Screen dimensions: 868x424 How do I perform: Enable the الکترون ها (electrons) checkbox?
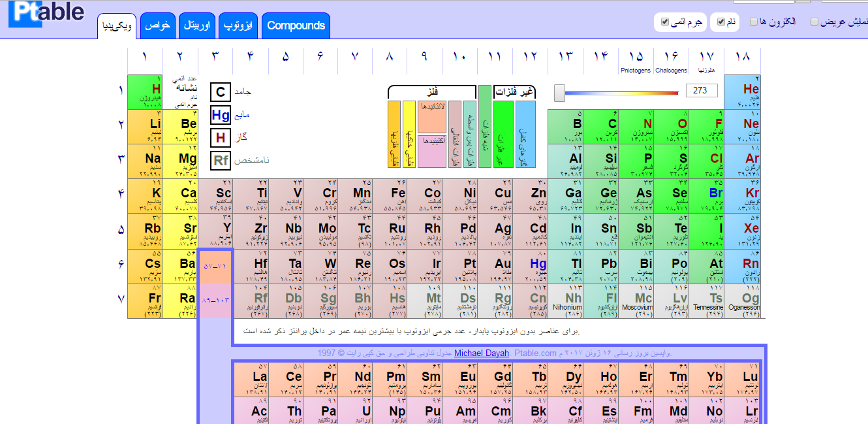[754, 22]
